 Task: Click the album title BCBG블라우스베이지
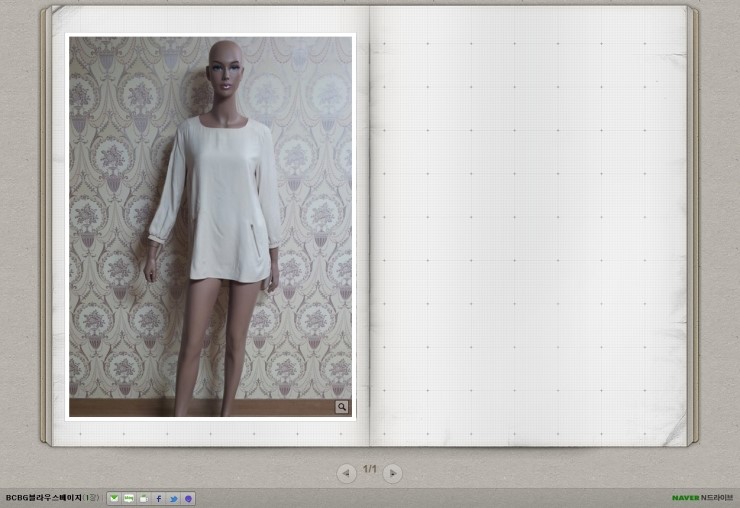[x=43, y=498]
